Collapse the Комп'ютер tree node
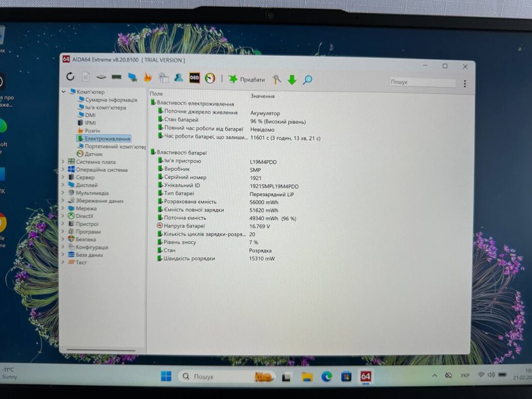 (x=64, y=92)
